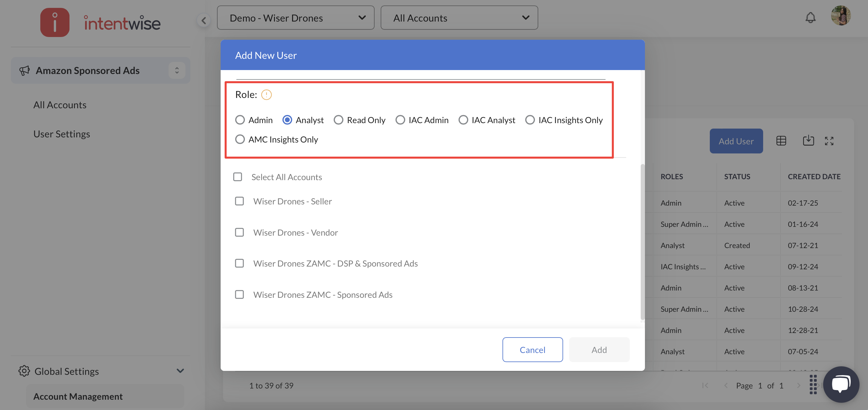Open All Accounts in sidebar
This screenshot has height=410, width=868.
(x=60, y=105)
